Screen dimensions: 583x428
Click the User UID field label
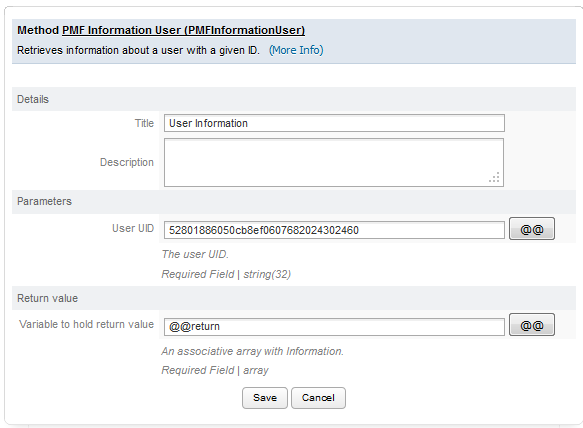point(133,228)
